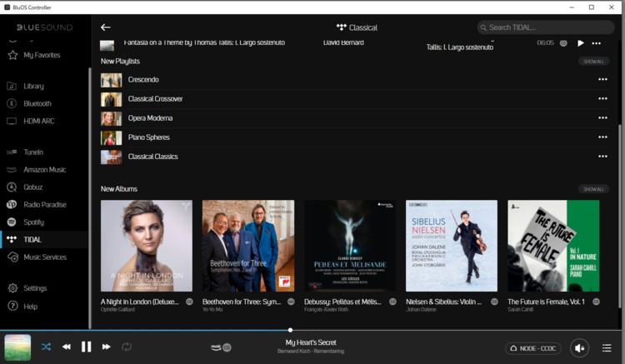Viewport: 625px width, 364px height.
Task: Click quality badge beside Beethoven for Three
Action: pyautogui.click(x=291, y=302)
